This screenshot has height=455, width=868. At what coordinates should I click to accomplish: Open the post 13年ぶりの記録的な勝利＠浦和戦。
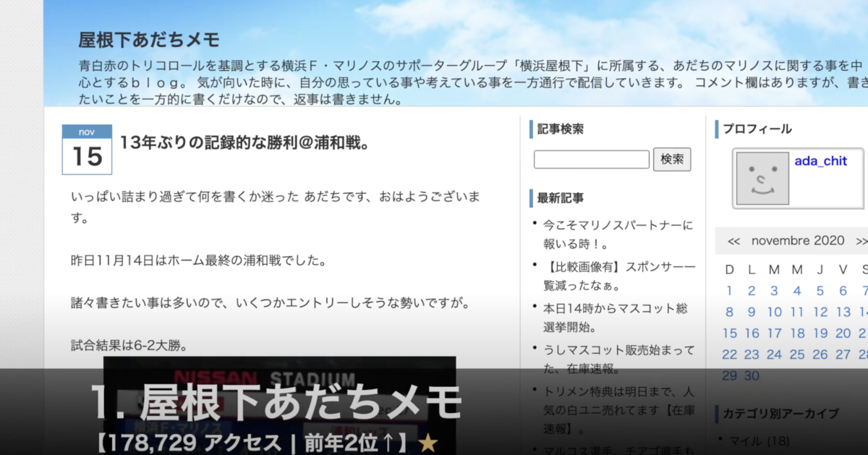coord(245,143)
